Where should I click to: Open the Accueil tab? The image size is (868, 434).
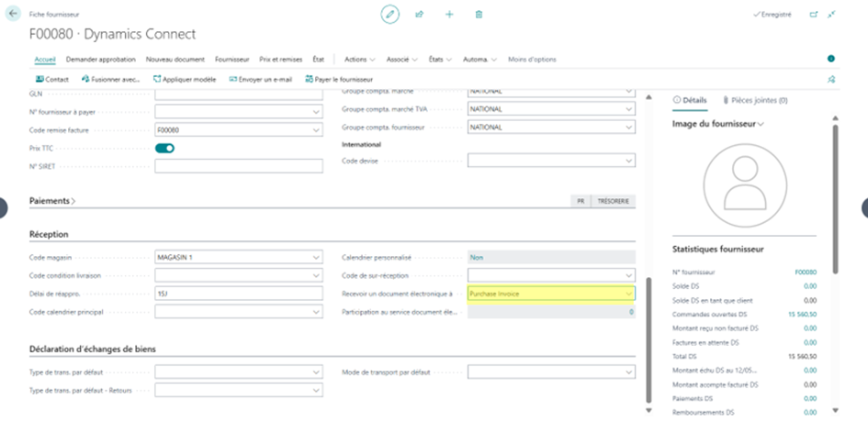tap(45, 59)
